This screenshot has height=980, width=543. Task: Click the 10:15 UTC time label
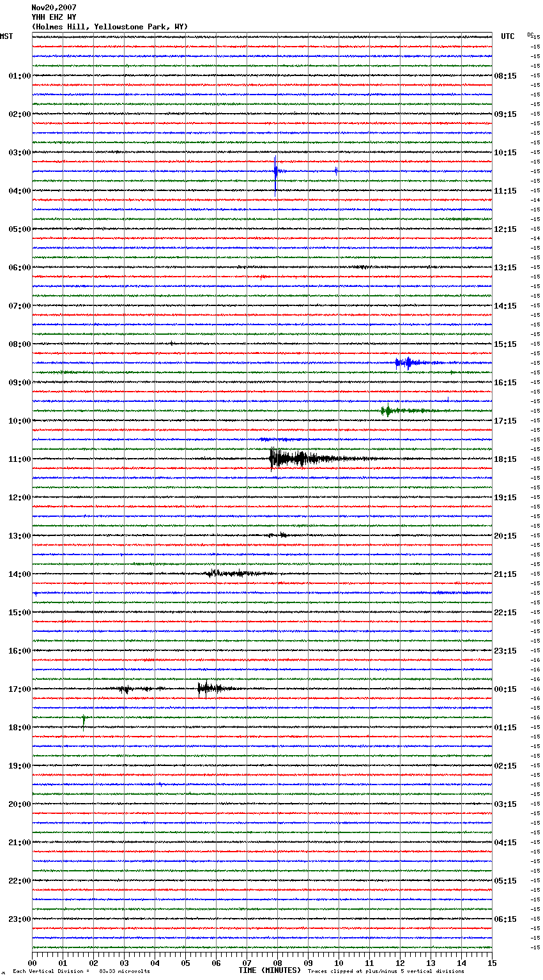click(505, 153)
